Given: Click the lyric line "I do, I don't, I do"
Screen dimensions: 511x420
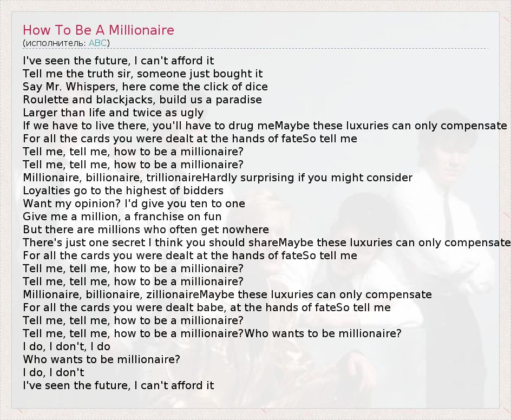Looking at the screenshot, I should click(67, 346).
